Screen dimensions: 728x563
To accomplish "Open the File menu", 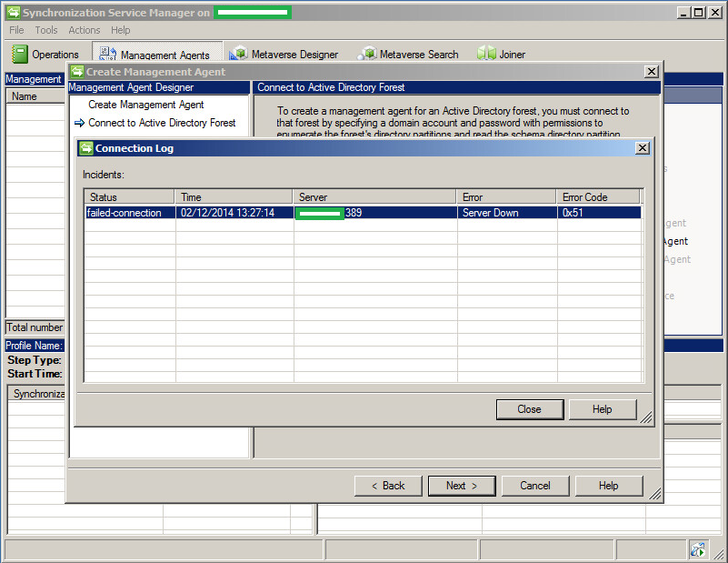I will click(x=15, y=30).
